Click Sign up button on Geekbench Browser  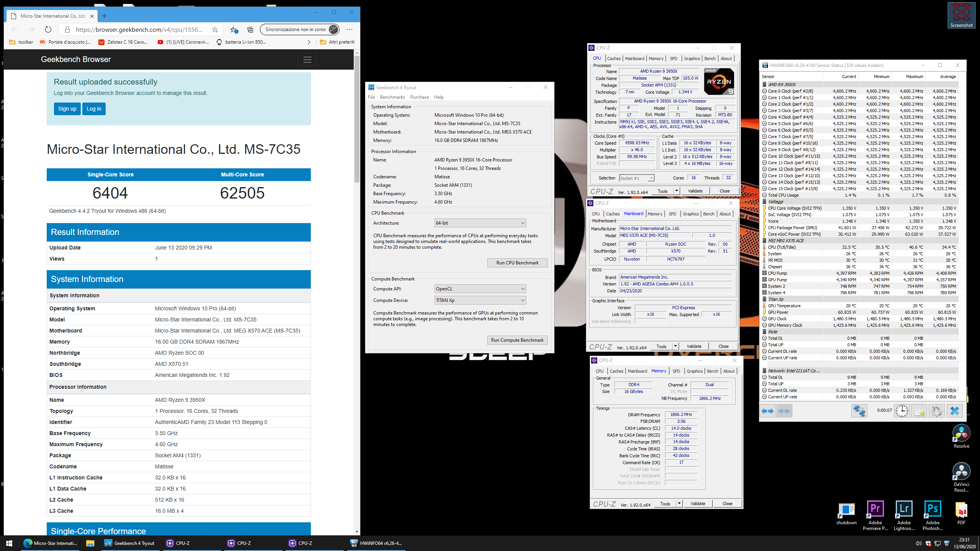[x=67, y=109]
